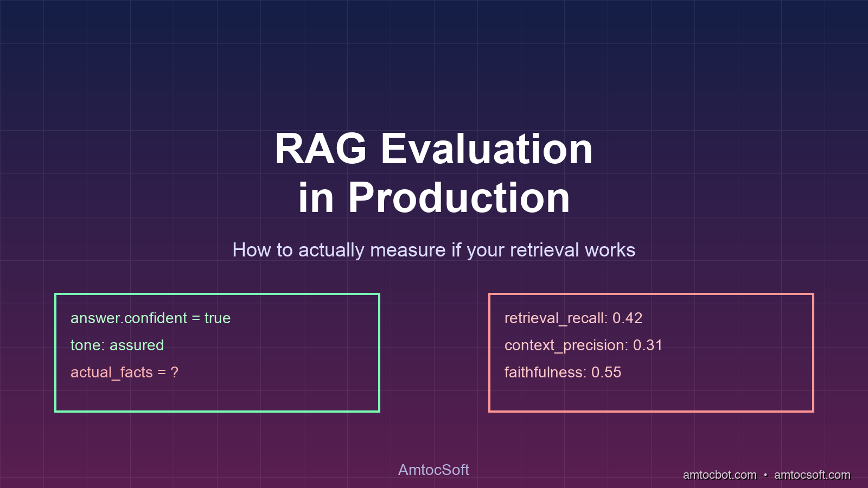Select the 'answer.confident = true' line

(150, 318)
